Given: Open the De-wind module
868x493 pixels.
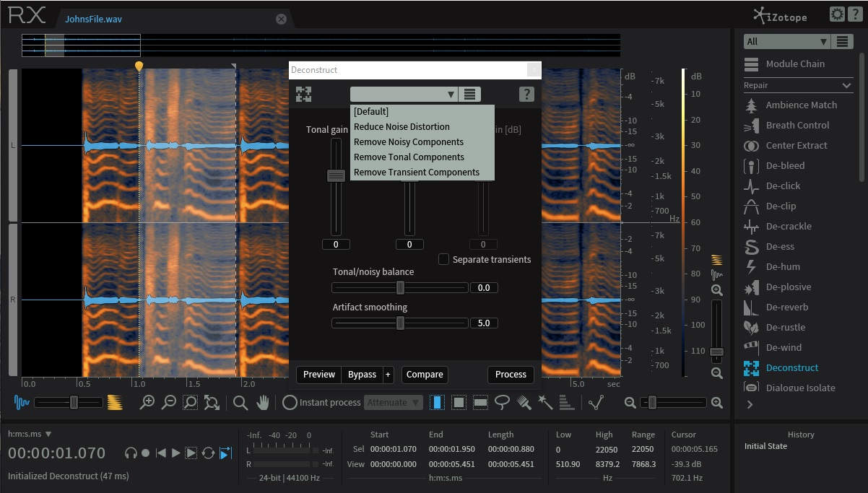Looking at the screenshot, I should [773, 347].
